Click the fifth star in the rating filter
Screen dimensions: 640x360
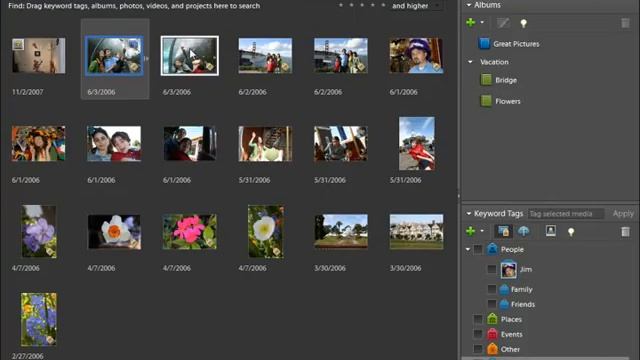(383, 5)
